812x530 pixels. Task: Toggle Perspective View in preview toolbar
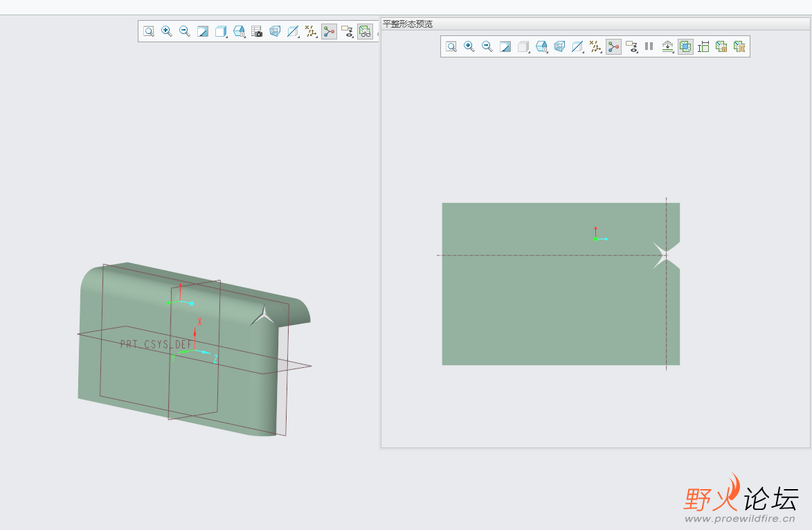pos(559,46)
